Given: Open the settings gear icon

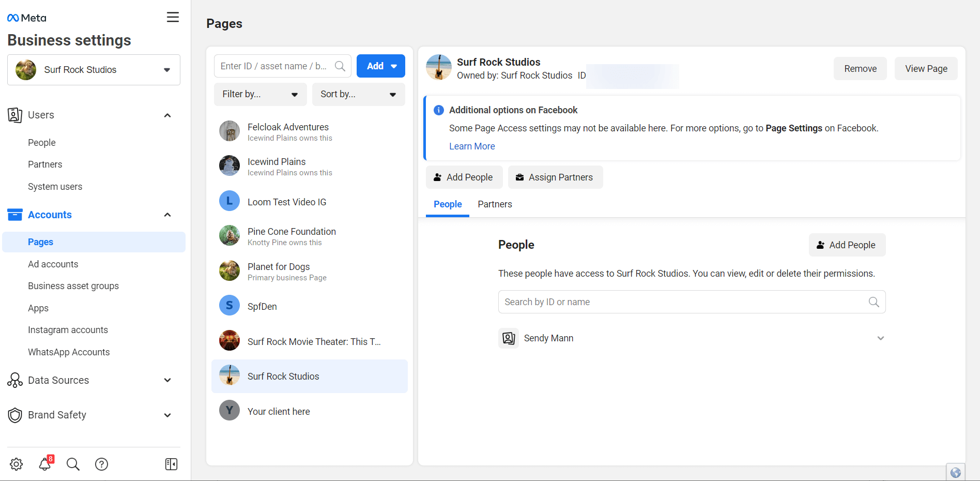Looking at the screenshot, I should [x=17, y=464].
